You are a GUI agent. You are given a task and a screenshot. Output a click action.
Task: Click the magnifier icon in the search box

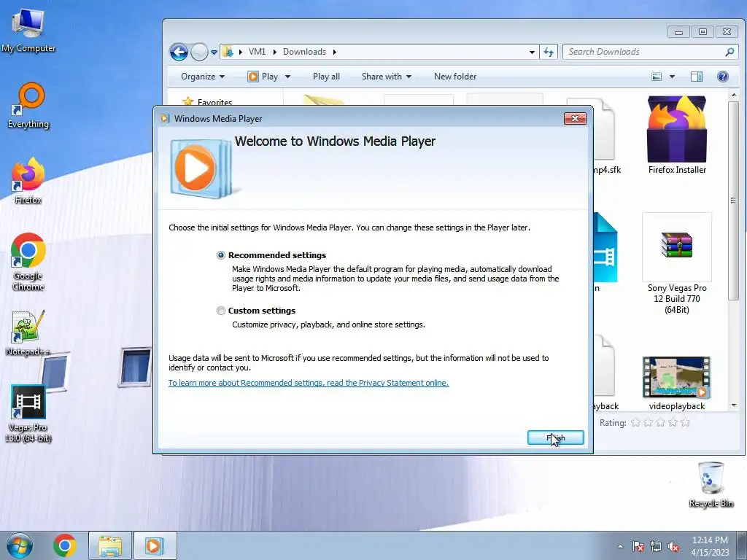click(x=729, y=52)
